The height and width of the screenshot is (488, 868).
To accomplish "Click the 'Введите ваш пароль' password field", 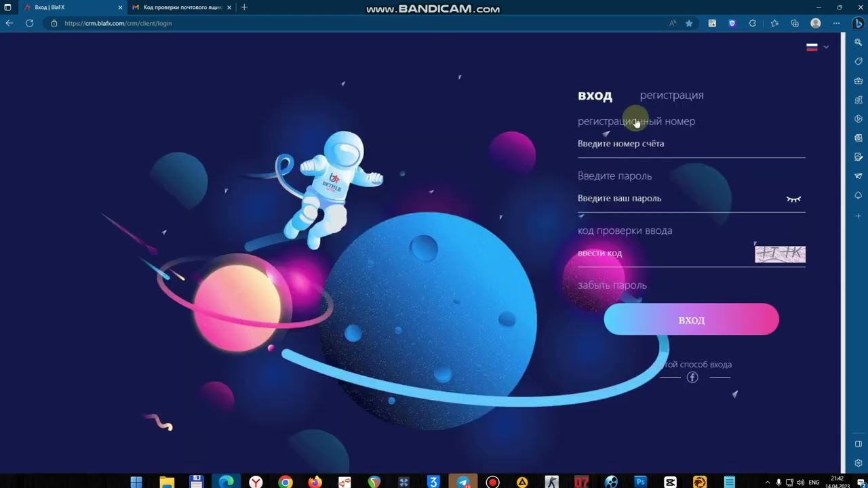I will pos(681,199).
